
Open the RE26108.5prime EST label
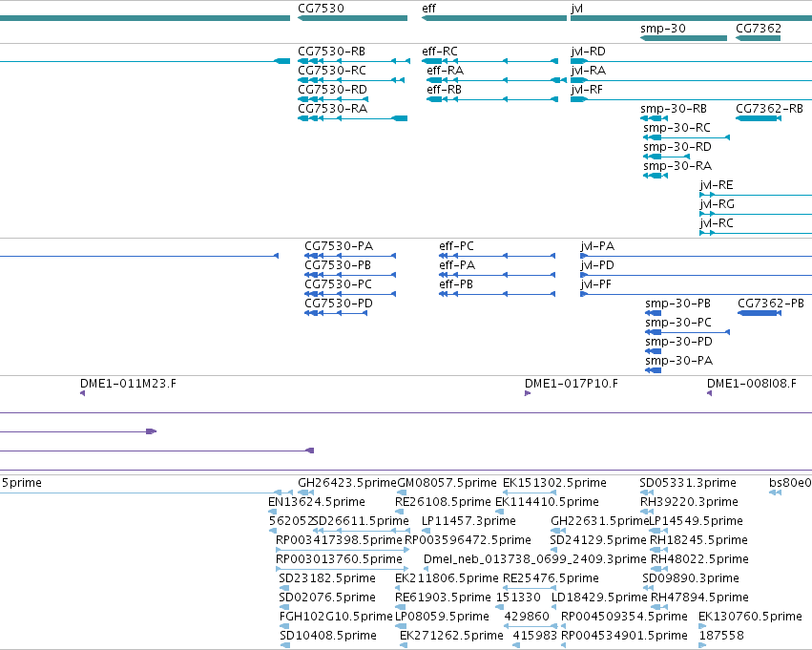point(443,502)
